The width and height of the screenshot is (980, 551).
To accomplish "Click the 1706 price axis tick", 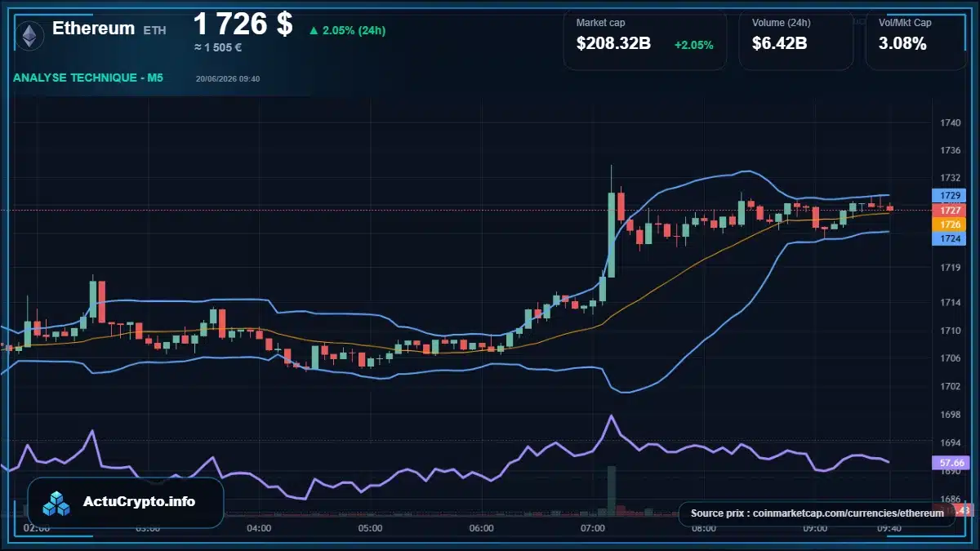I will click(950, 358).
